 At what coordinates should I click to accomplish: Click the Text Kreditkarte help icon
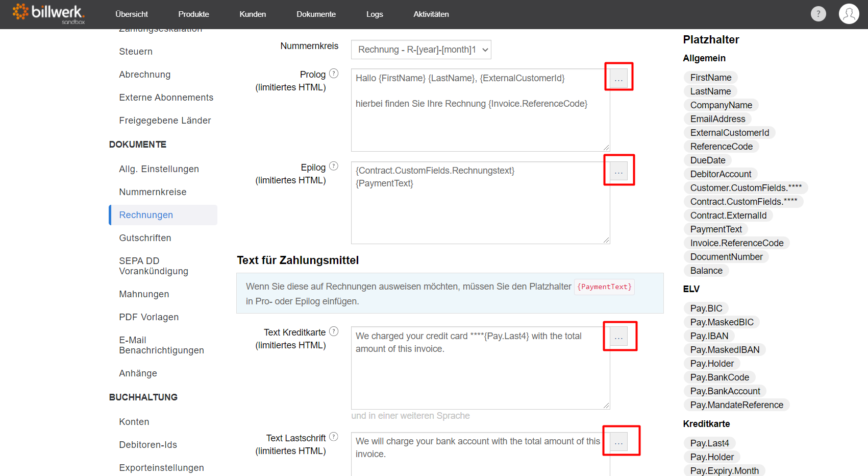click(x=334, y=331)
